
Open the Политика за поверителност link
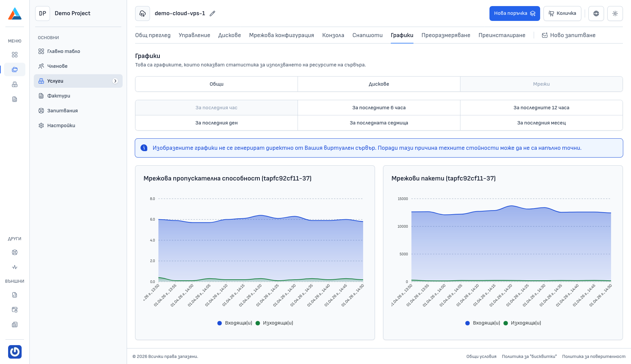click(x=594, y=356)
